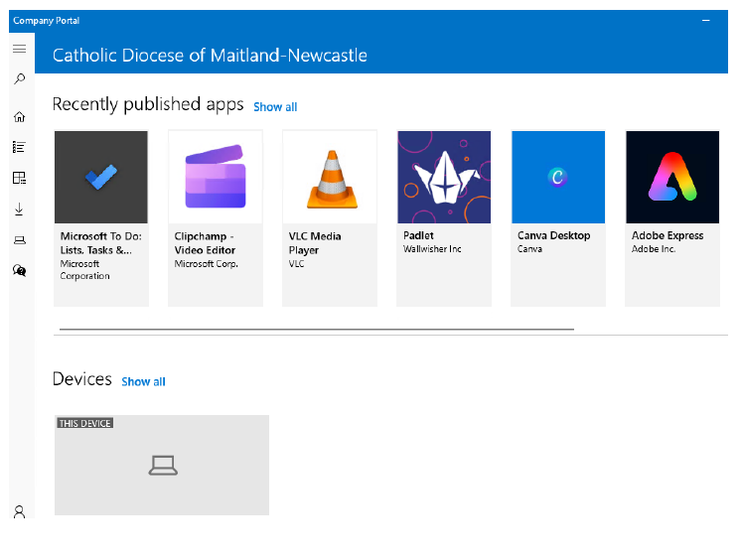Go to Home via sidebar icon
The height and width of the screenshot is (560, 743).
19,117
